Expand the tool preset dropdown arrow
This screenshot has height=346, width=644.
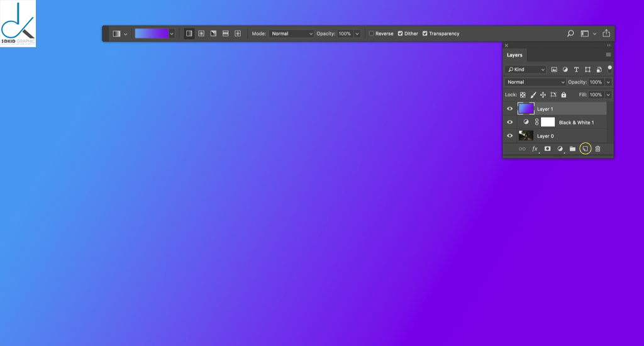126,34
